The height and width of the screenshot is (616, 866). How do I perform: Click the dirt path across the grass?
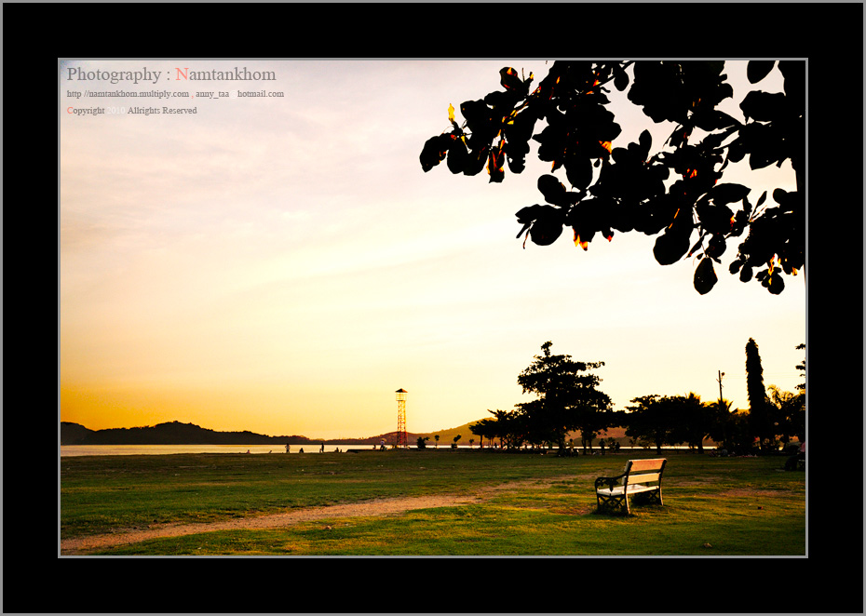point(279,517)
